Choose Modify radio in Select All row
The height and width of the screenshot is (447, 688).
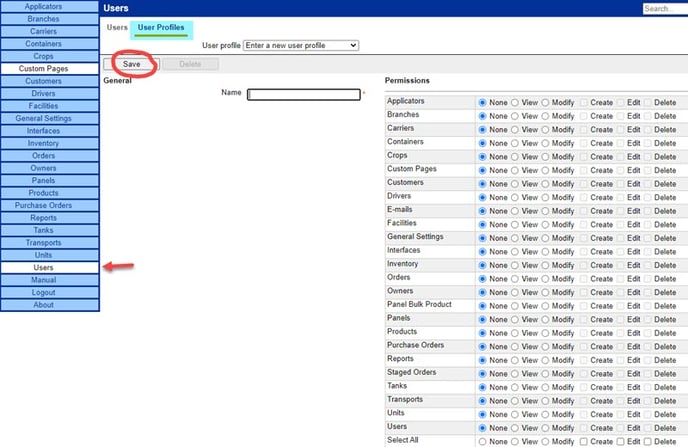pyautogui.click(x=546, y=441)
